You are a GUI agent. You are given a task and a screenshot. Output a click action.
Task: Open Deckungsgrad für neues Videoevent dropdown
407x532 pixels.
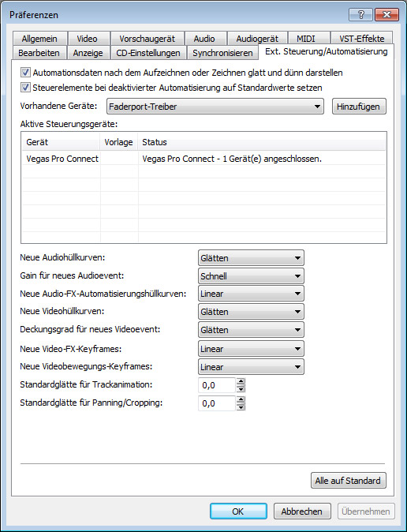pos(251,330)
